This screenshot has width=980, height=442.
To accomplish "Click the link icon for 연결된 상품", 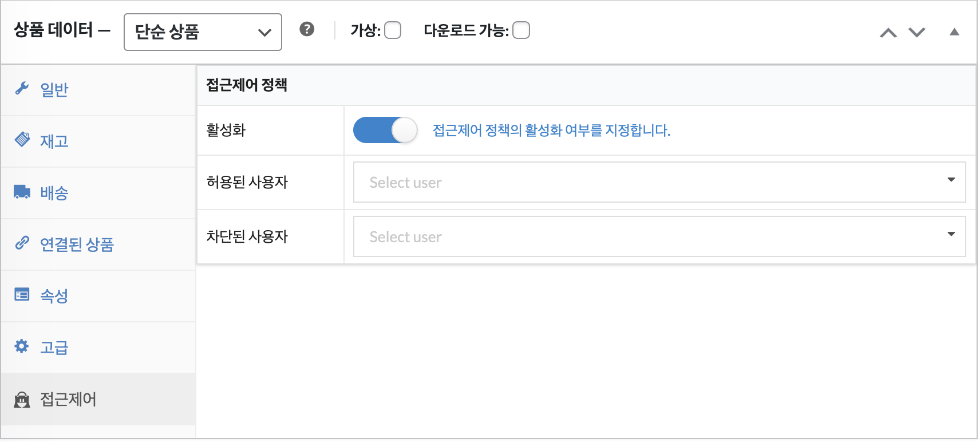I will (x=22, y=243).
